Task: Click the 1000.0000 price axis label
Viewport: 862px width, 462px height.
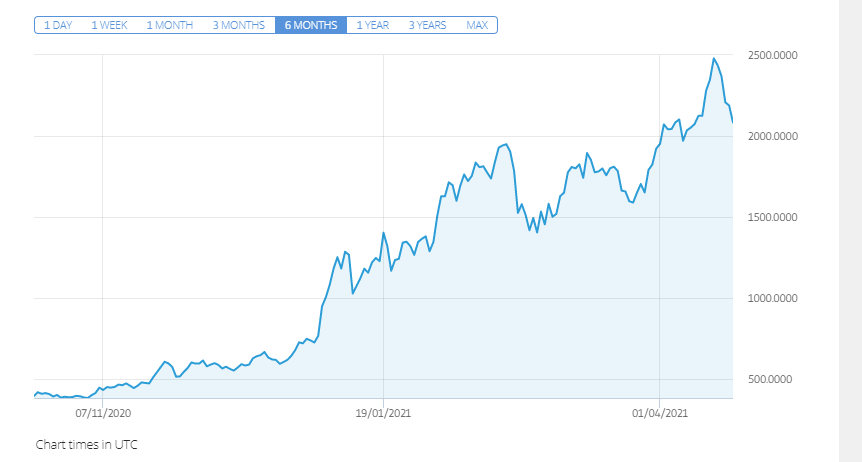Action: (x=772, y=298)
